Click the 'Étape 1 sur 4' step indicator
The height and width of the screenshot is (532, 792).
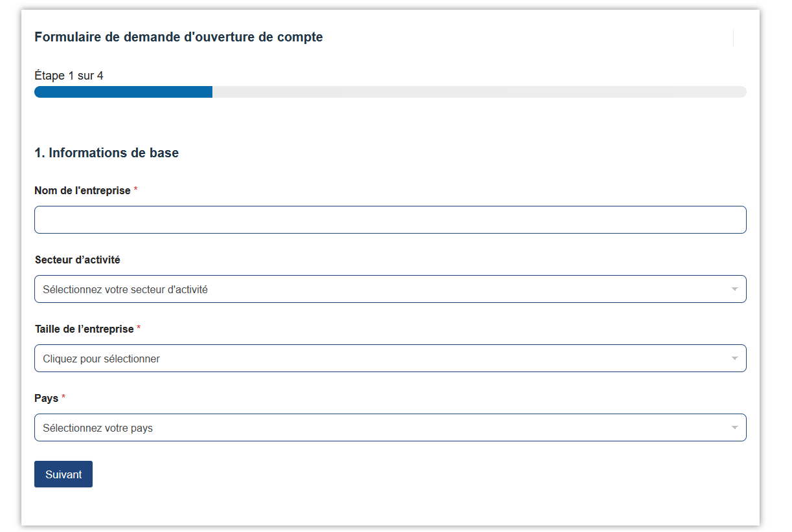pos(69,76)
